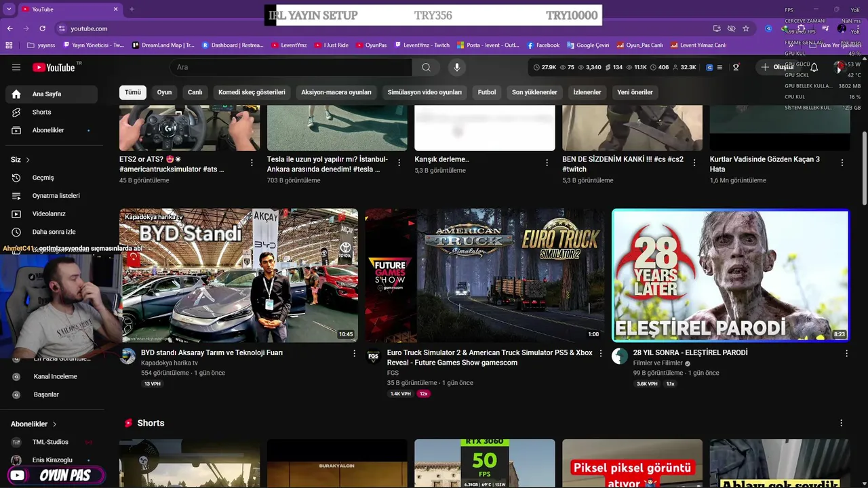Open Kanal İnceleme in sidebar
Image resolution: width=868 pixels, height=488 pixels.
click(x=52, y=377)
